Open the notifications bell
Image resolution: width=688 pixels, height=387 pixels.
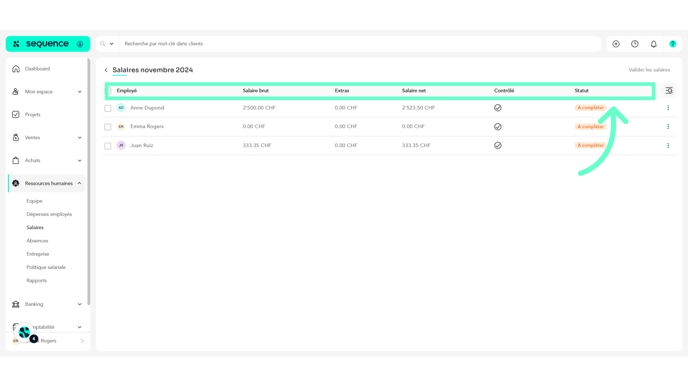coord(654,44)
